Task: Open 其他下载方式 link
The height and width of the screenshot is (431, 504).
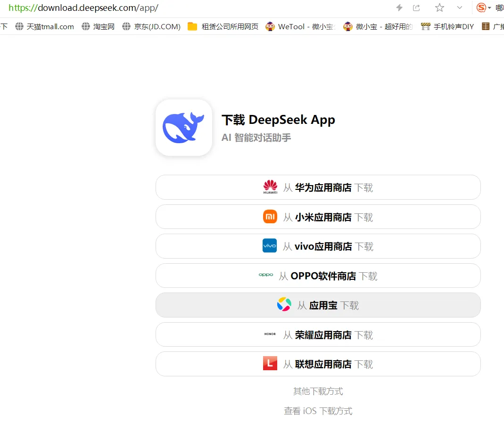Action: tap(318, 391)
